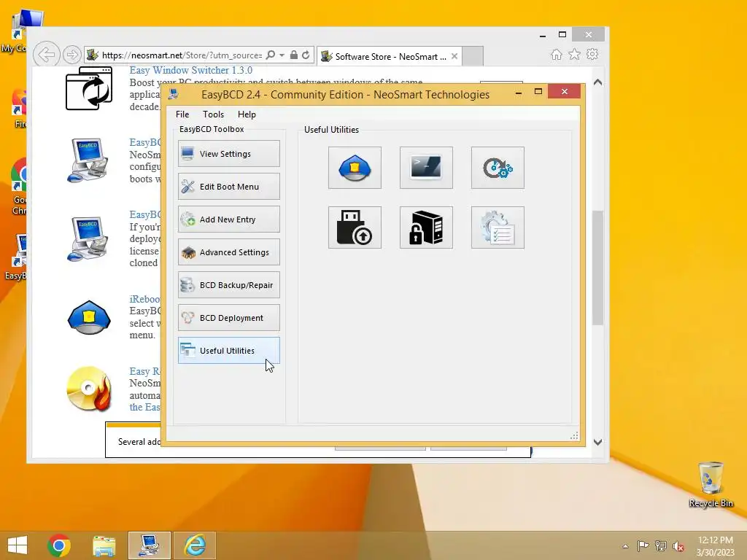Open the File menu in EasyBCD
Screen dimensions: 747x560
182,114
